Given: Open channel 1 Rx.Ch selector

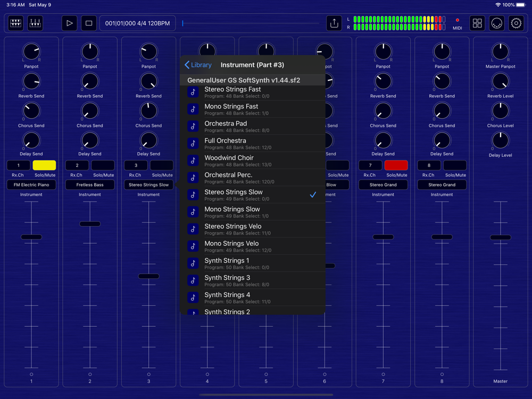Looking at the screenshot, I should (x=19, y=165).
